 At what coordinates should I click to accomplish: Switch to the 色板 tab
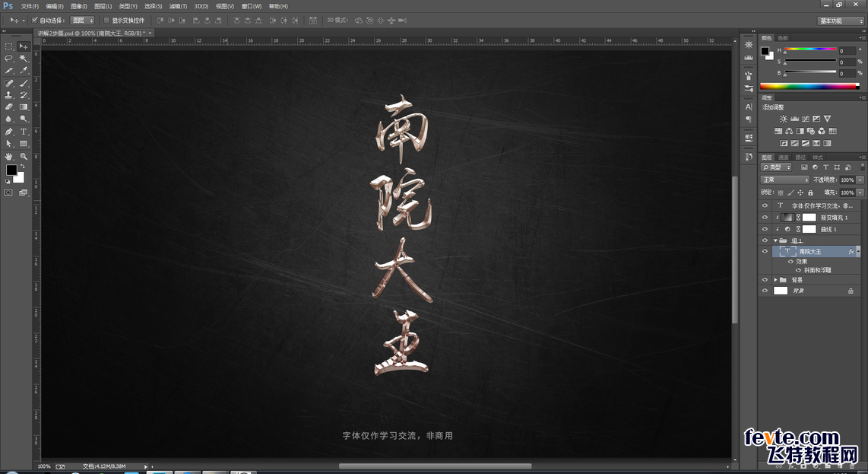click(x=783, y=38)
